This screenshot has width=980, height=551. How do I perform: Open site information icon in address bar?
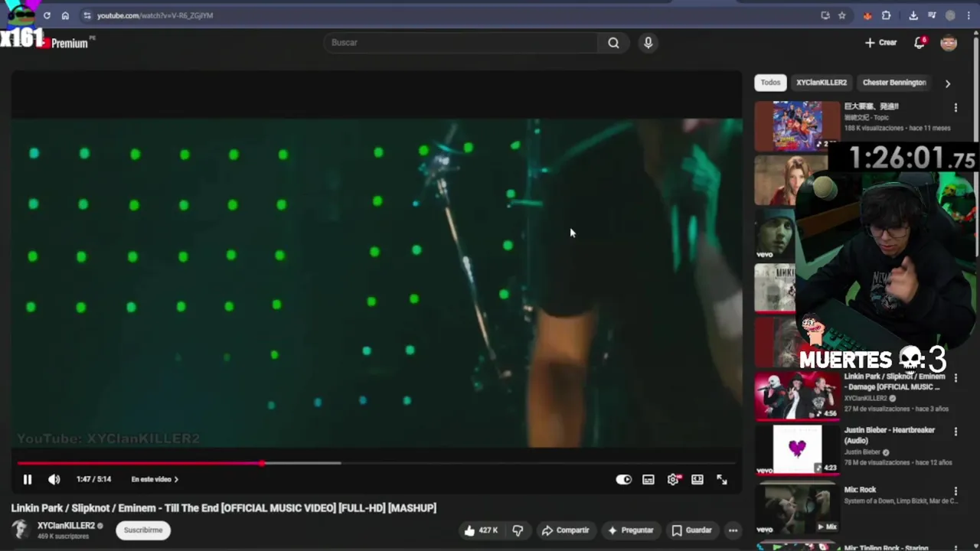[87, 15]
